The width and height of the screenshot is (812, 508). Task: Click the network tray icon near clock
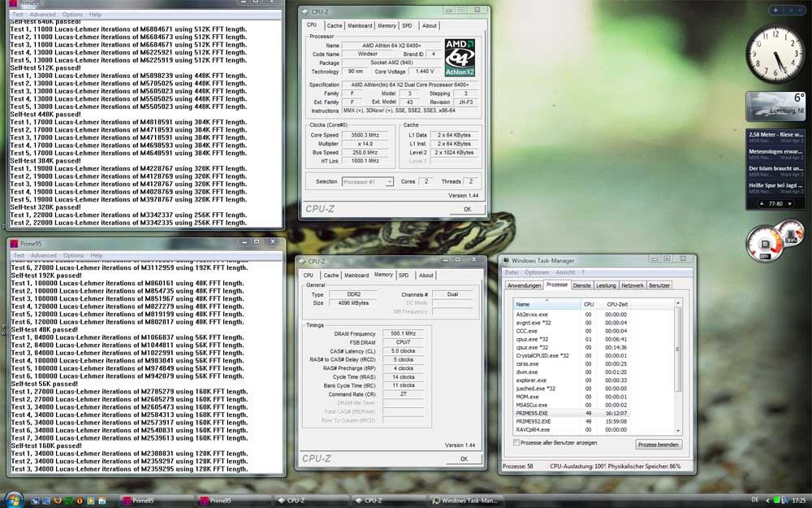[x=785, y=500]
